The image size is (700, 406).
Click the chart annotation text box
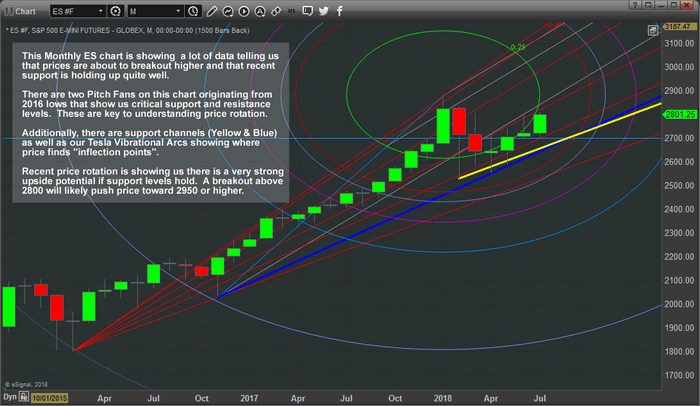151,123
